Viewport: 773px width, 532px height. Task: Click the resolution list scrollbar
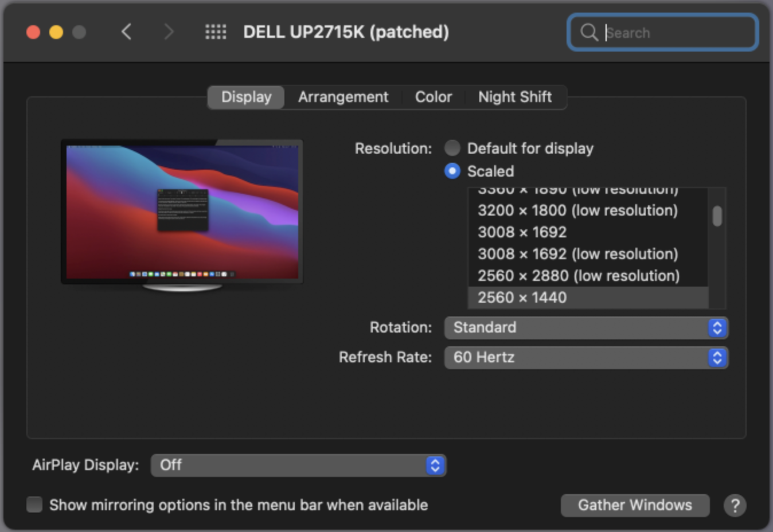click(717, 216)
